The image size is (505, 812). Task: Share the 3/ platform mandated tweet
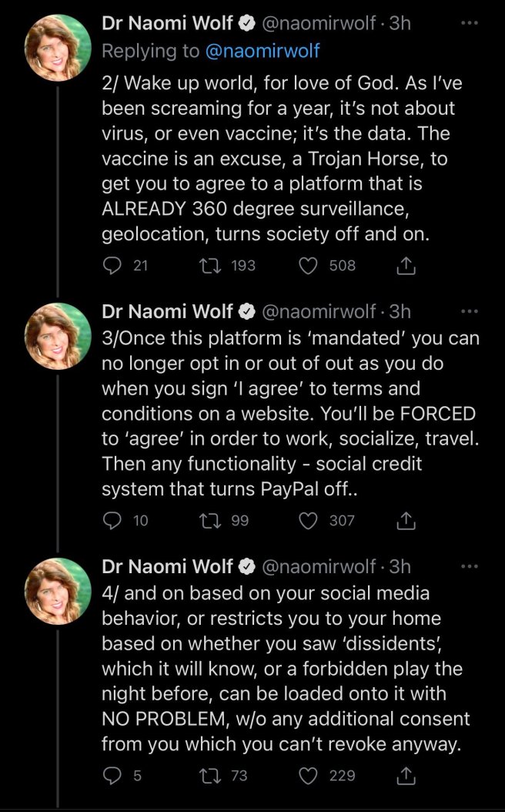coord(406,521)
